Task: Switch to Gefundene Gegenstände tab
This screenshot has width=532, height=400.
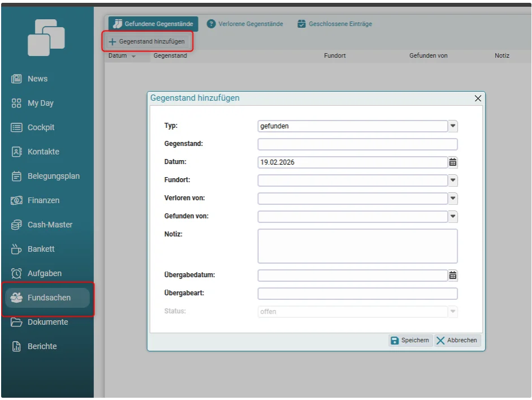Action: coord(153,24)
